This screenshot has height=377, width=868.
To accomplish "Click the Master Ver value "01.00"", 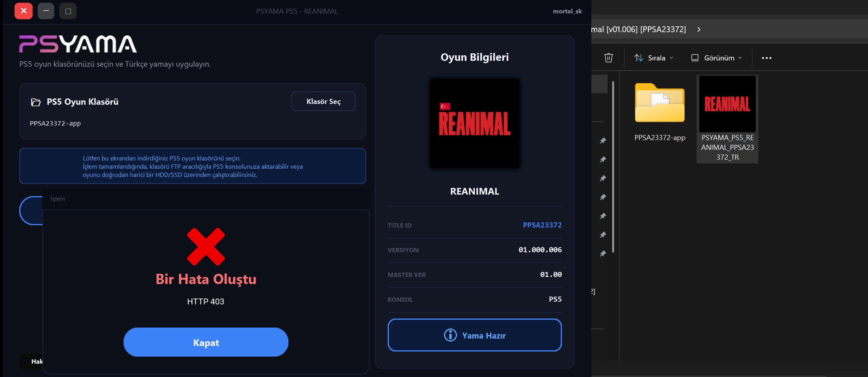I will click(x=551, y=274).
